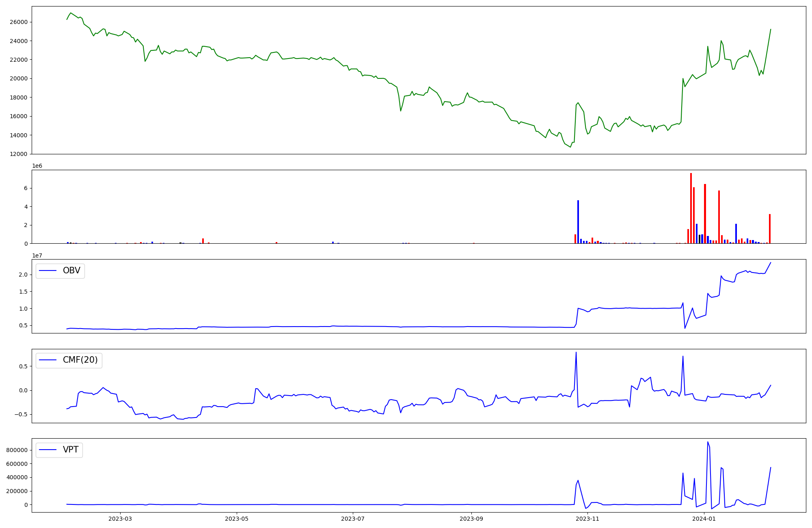This screenshot has width=812, height=528.
Task: Click the 22000 price axis tick
Action: pos(18,60)
